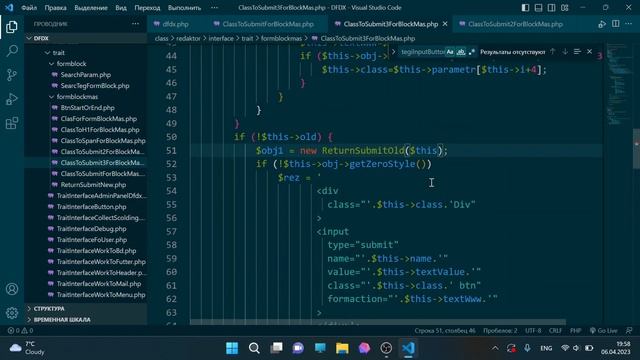Screen dimensions: 640x360
Task: Click the run file icon in editor toolbar
Action: pyautogui.click(x=602, y=24)
